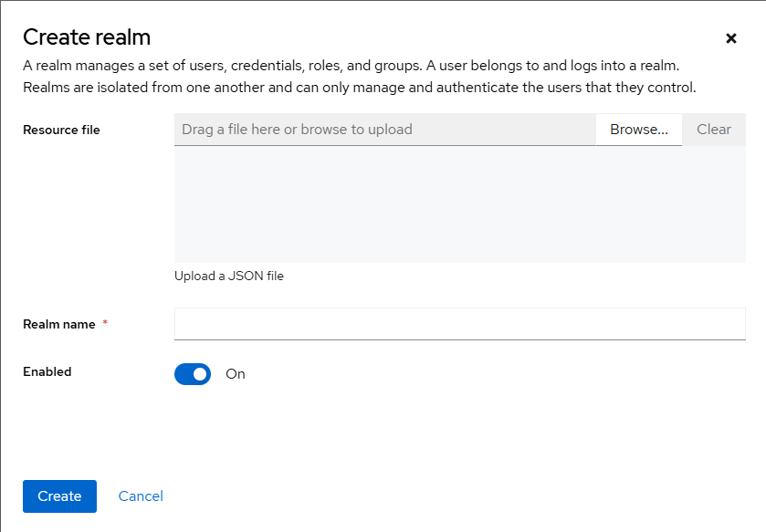Viewport: 766px width, 532px height.
Task: Cancel realm creation
Action: (x=140, y=495)
